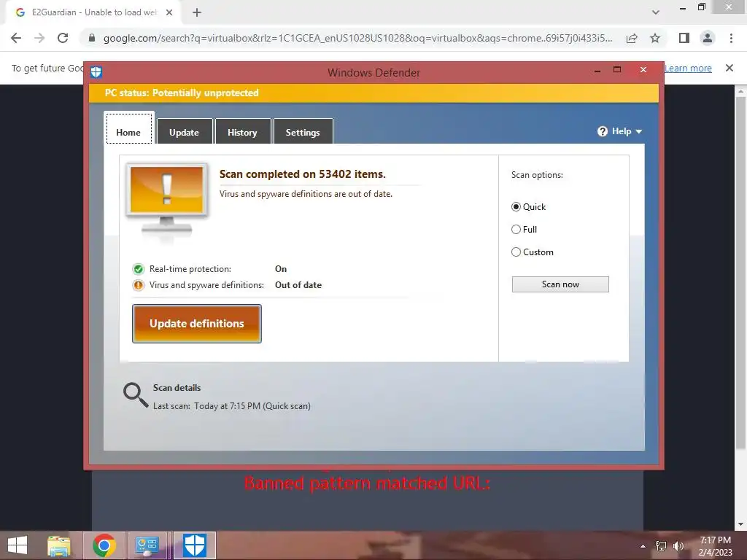Image resolution: width=747 pixels, height=560 pixels.
Task: Minimize the Chrome browser window
Action: click(683, 7)
